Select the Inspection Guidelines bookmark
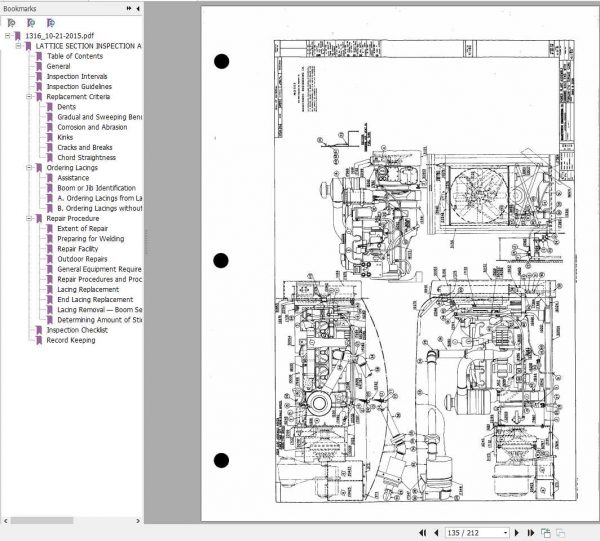Image resolution: width=600 pixels, height=541 pixels. tap(79, 86)
